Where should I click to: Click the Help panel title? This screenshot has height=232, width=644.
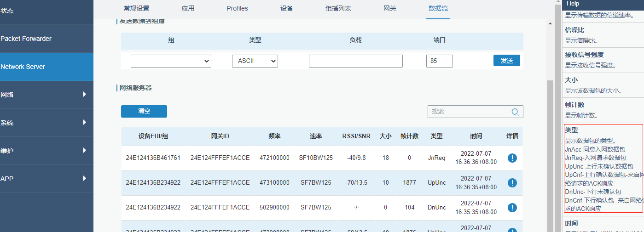click(573, 4)
